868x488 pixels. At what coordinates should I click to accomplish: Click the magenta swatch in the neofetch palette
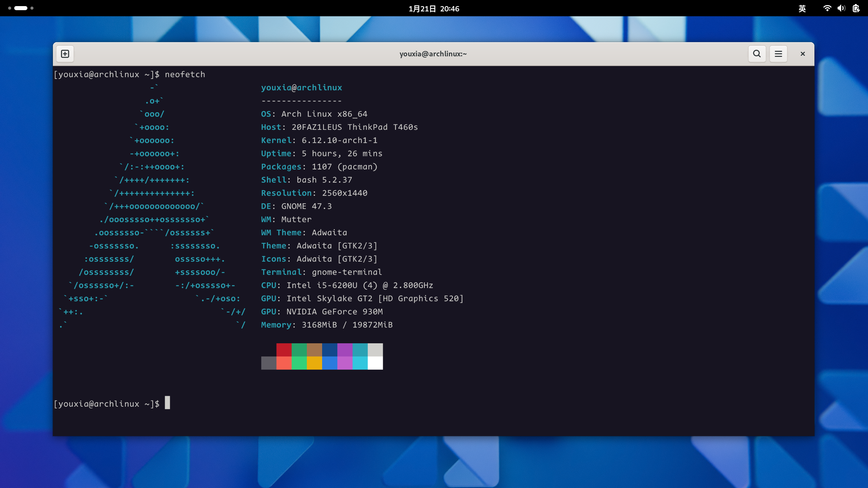(345, 349)
